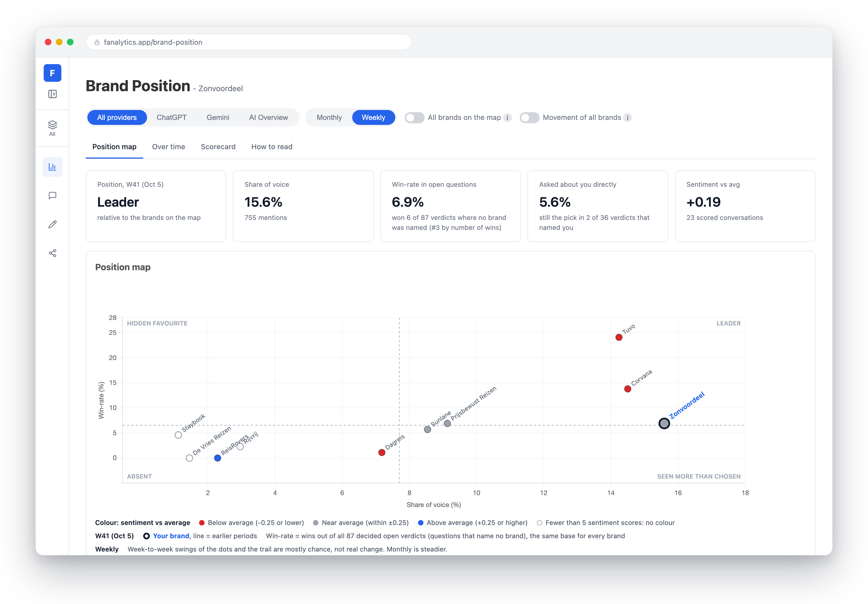
Task: Open the chat bubble sidebar icon
Action: [53, 195]
